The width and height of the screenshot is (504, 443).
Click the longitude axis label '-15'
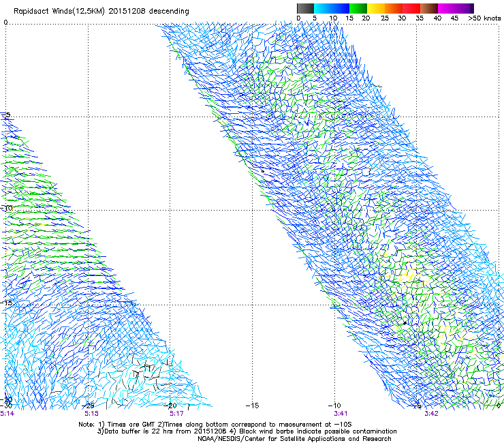click(252, 406)
